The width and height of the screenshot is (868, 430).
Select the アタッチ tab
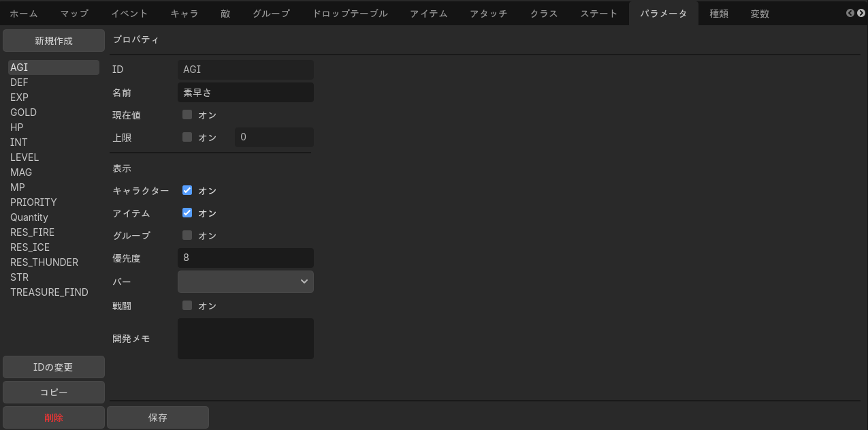click(489, 14)
